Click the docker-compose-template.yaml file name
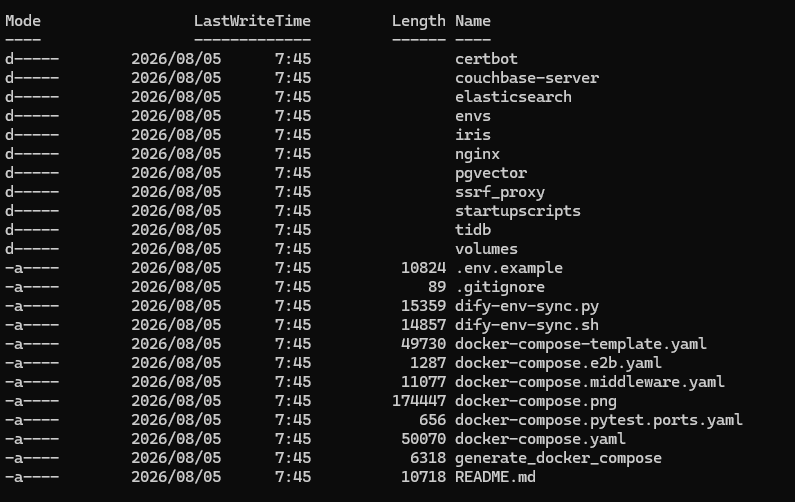 [581, 344]
